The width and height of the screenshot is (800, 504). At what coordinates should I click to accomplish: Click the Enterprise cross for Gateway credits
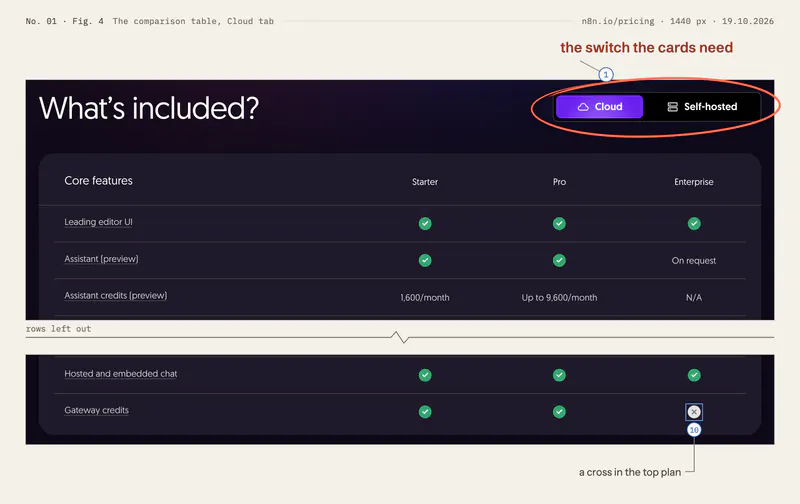(x=694, y=412)
